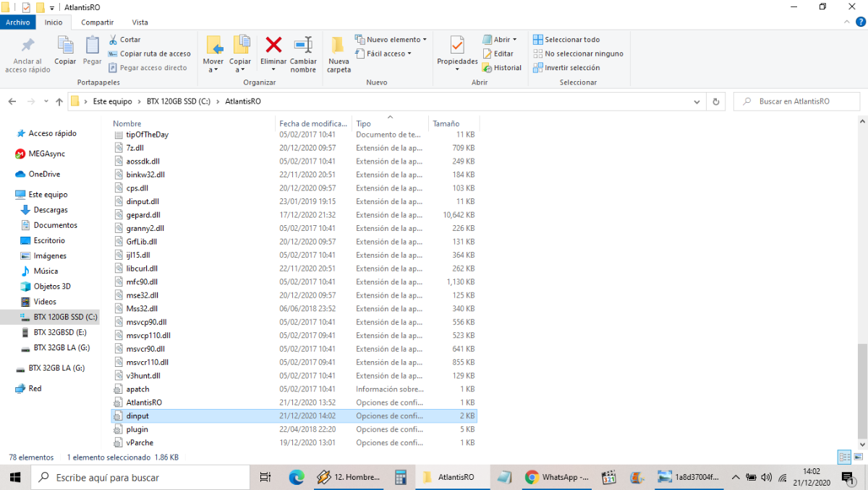Go back with the back arrow

[12, 101]
